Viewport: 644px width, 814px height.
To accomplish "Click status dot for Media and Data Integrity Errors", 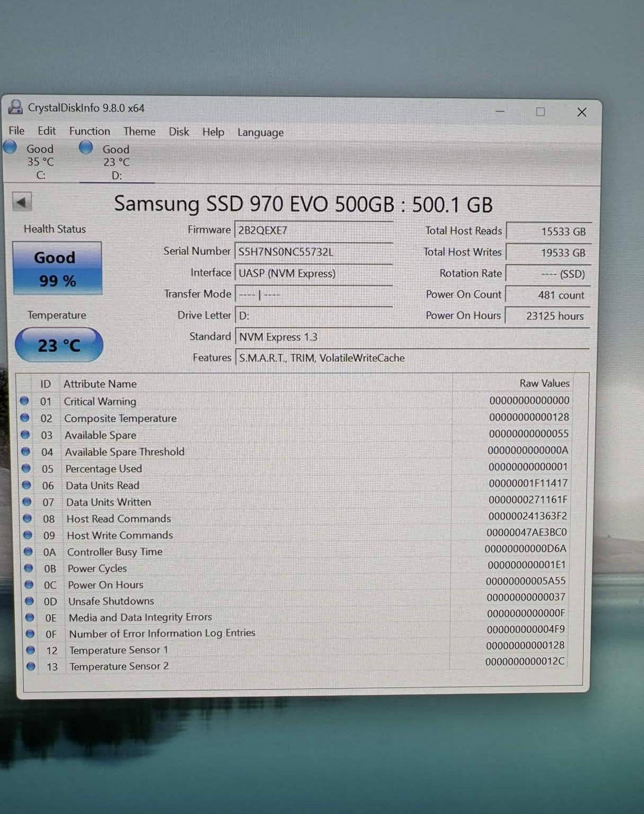I will click(x=30, y=618).
